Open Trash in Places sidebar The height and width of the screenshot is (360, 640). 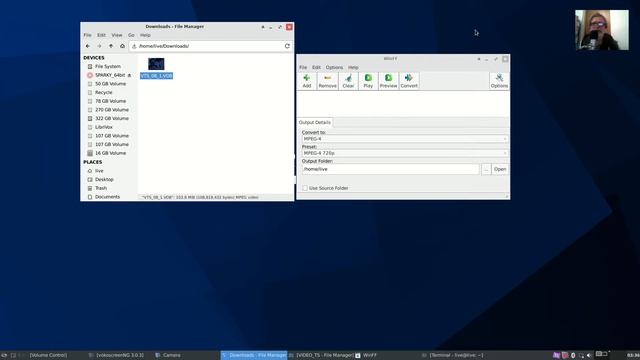click(101, 188)
